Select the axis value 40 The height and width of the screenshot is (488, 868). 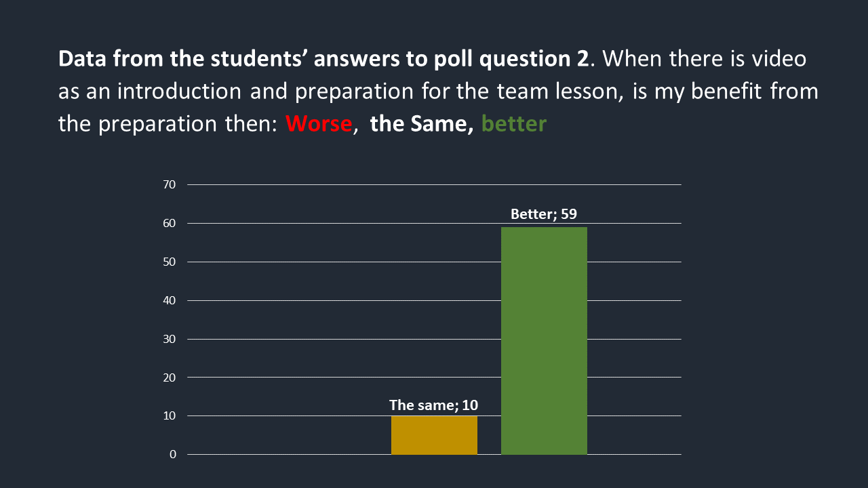click(170, 300)
